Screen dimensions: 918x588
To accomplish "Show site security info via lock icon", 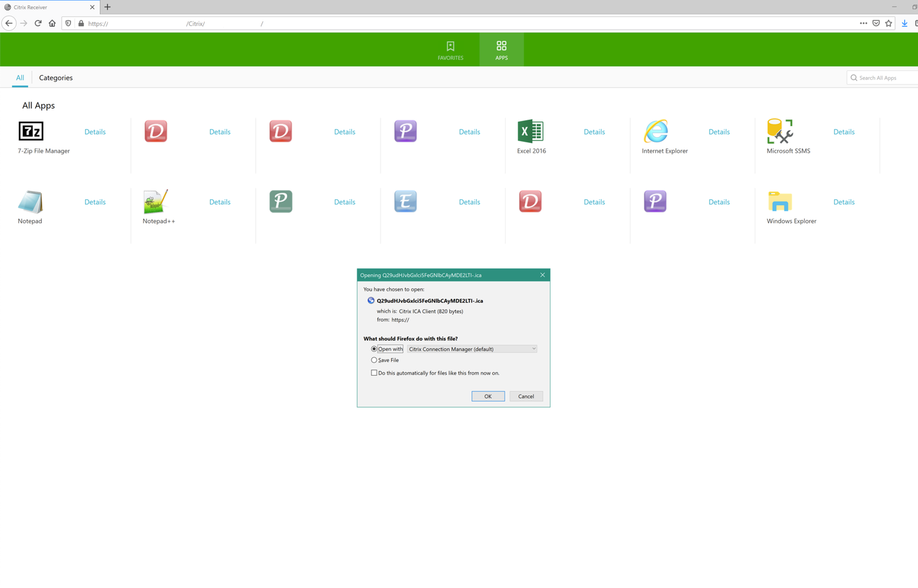I will click(x=81, y=24).
